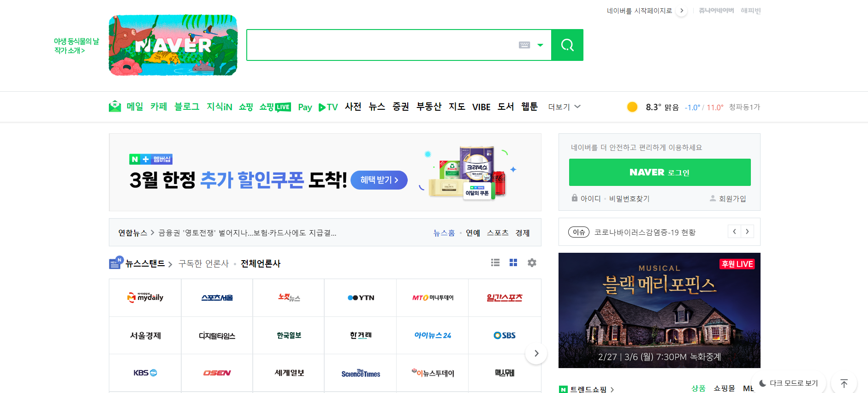The image size is (868, 393).
Task: Click the mail envelope icon
Action: pyautogui.click(x=115, y=107)
